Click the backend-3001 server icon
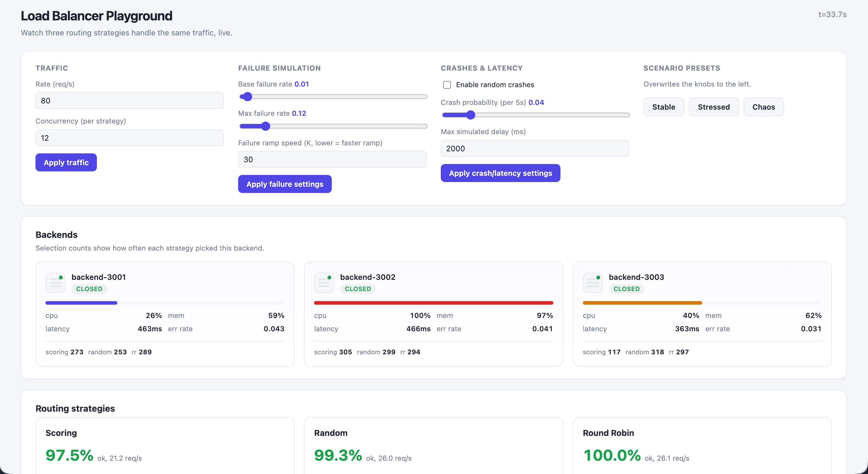Screen dimensions: 868x474 [x=55, y=283]
